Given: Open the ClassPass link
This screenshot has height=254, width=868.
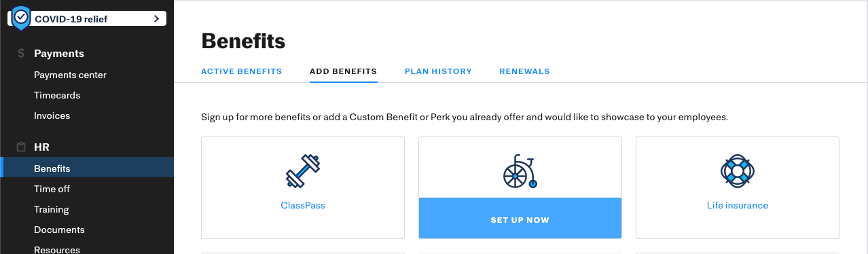Looking at the screenshot, I should pyautogui.click(x=303, y=205).
